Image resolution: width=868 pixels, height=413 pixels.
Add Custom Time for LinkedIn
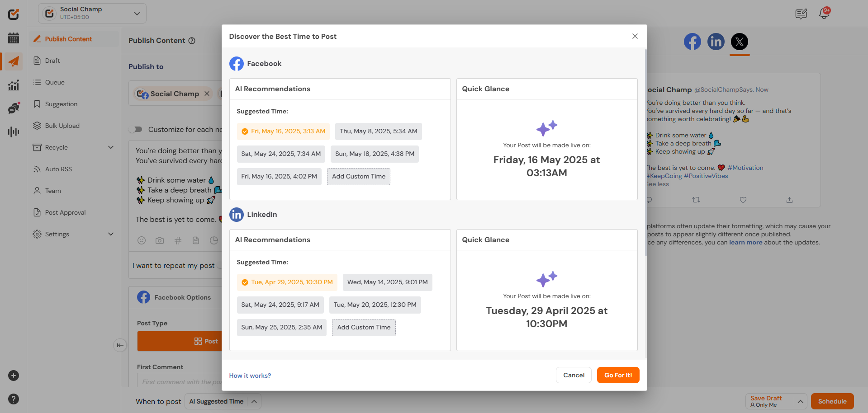click(x=364, y=328)
